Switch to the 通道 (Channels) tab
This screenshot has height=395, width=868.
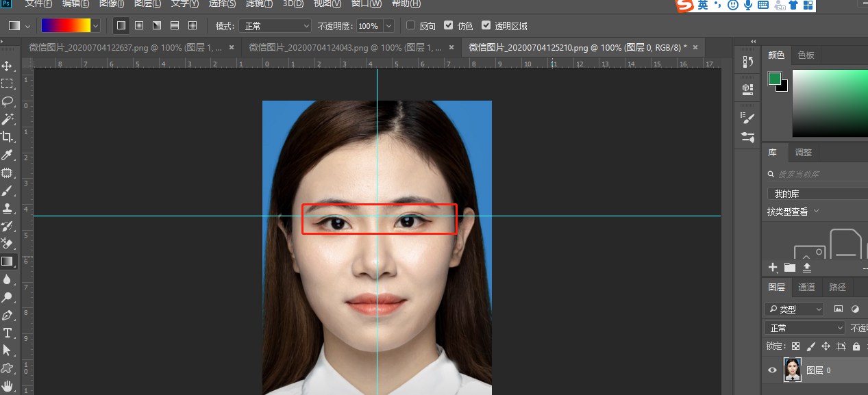coord(806,287)
